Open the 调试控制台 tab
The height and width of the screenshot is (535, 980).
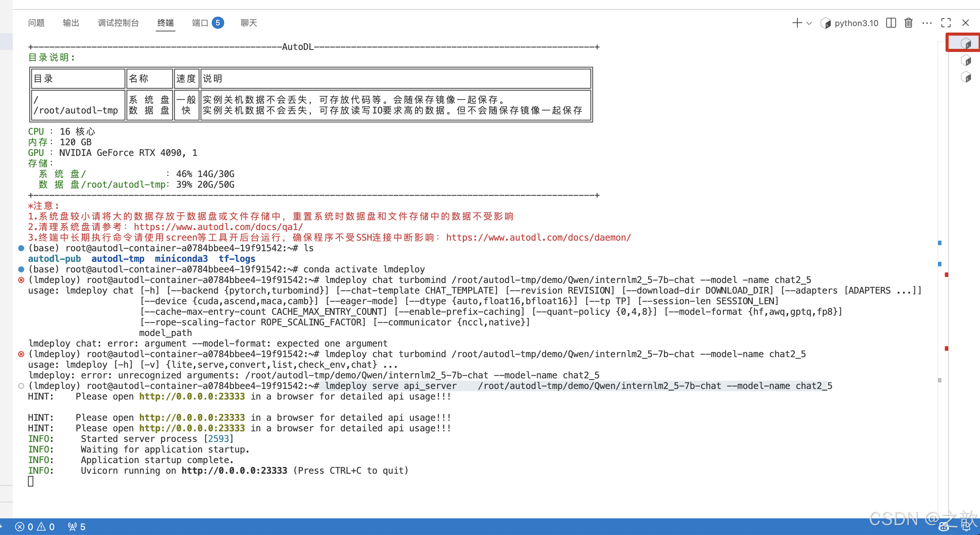[118, 23]
